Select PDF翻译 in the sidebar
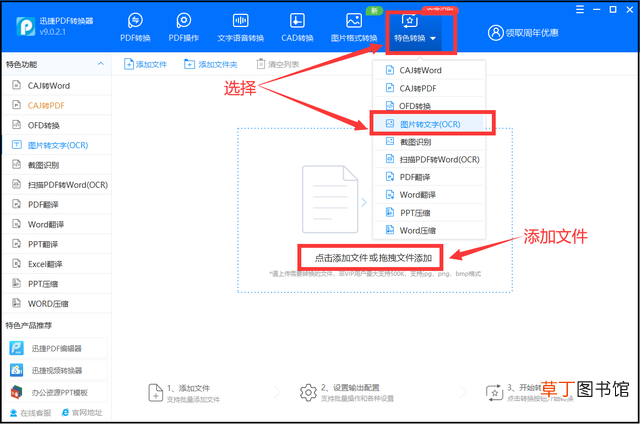This screenshot has height=424, width=640. click(57, 204)
